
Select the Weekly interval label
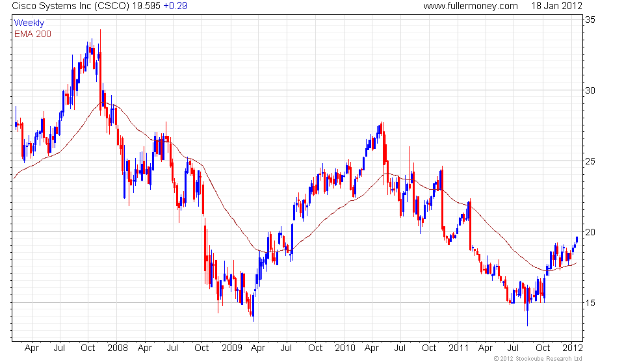pos(29,23)
